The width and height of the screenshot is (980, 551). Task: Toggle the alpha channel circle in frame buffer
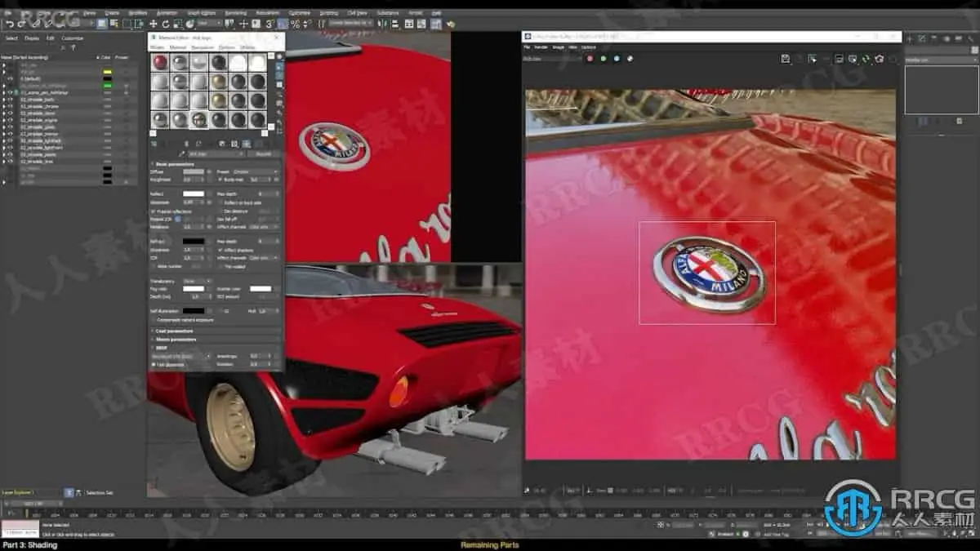(x=630, y=59)
